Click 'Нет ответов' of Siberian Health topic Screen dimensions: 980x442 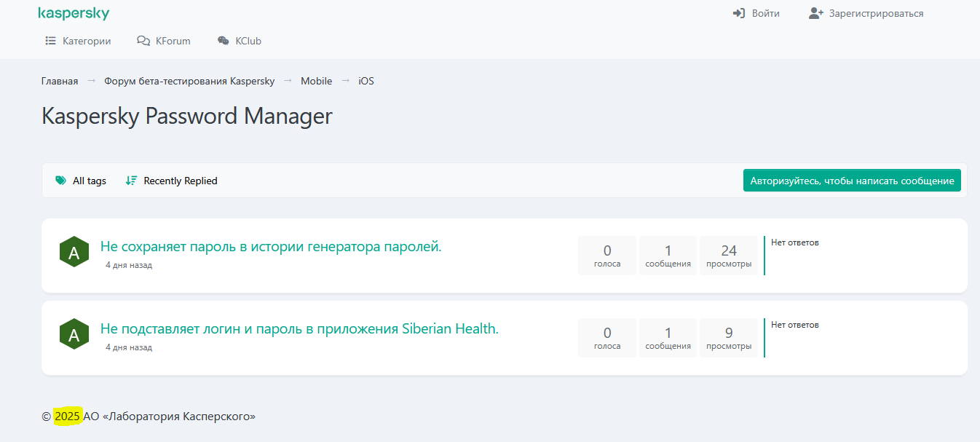click(x=795, y=325)
